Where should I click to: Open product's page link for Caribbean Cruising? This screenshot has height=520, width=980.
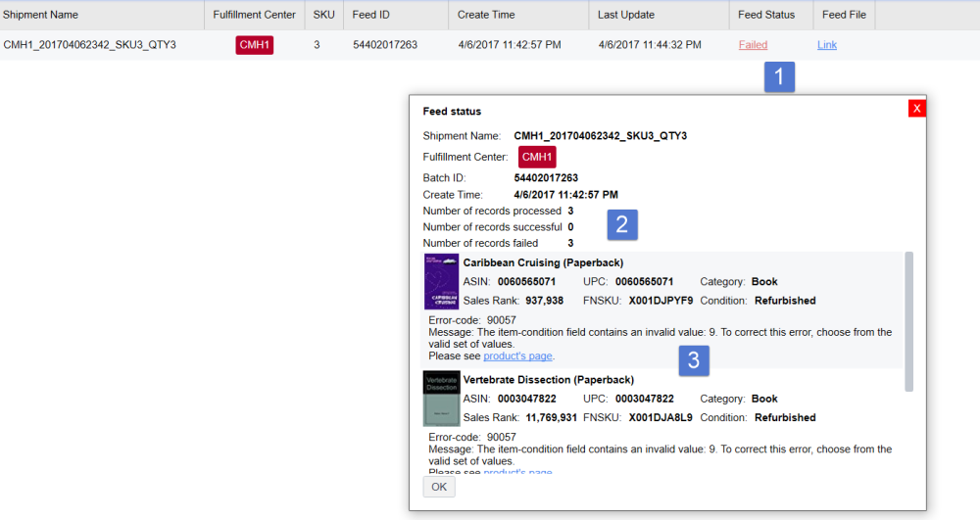pos(517,355)
